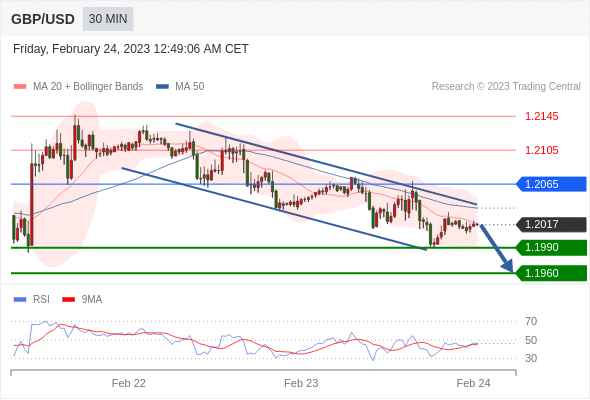This screenshot has width=590, height=400.
Task: Select the GBP/USD pair title
Action: click(x=43, y=19)
